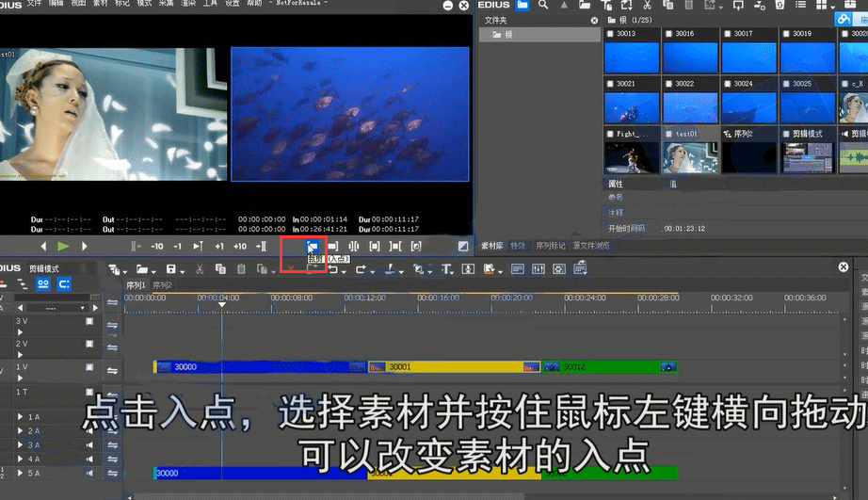The height and width of the screenshot is (500, 868).
Task: Select the trim Out point icon
Action: (x=332, y=246)
